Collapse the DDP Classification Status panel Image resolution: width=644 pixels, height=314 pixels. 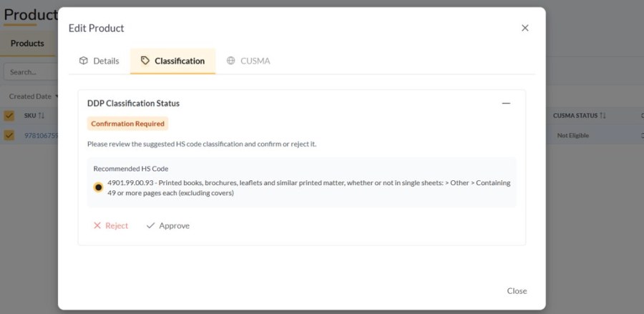click(x=506, y=104)
